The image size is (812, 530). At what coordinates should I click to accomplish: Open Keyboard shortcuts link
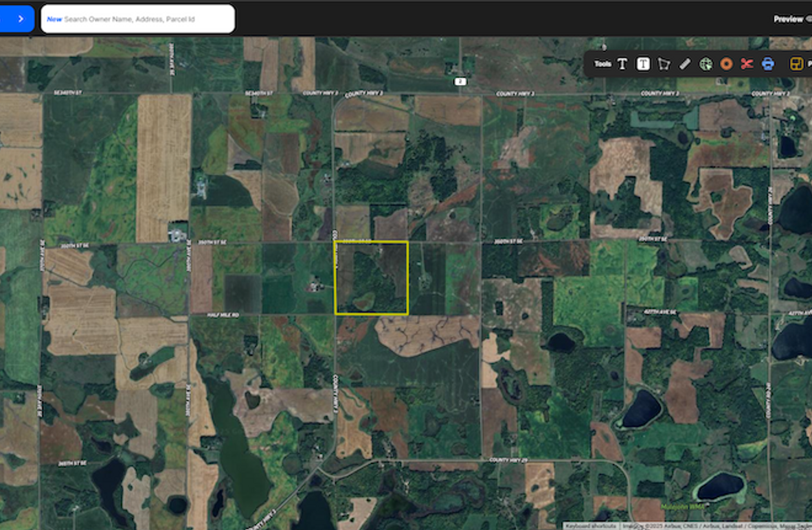590,526
